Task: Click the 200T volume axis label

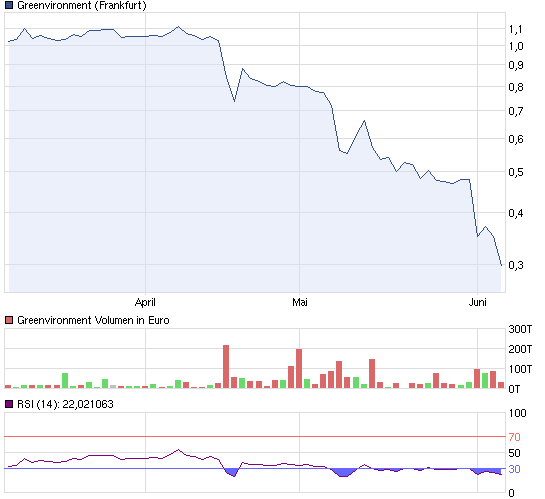Action: [x=520, y=349]
